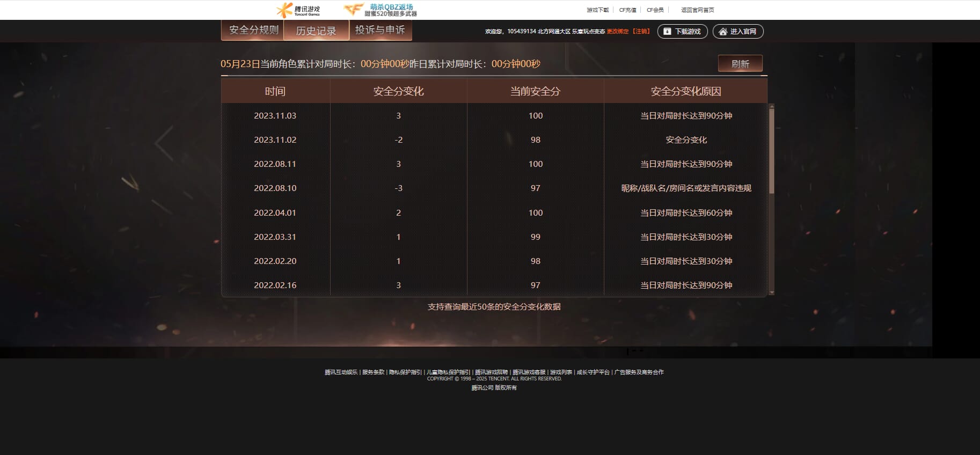
Task: Click the 注销 logout link
Action: 641,32
